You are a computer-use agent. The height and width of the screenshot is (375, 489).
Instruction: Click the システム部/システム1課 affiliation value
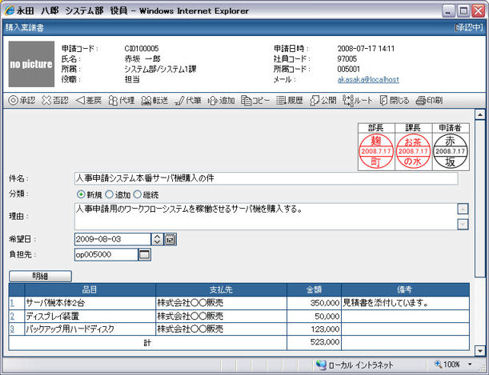click(160, 69)
